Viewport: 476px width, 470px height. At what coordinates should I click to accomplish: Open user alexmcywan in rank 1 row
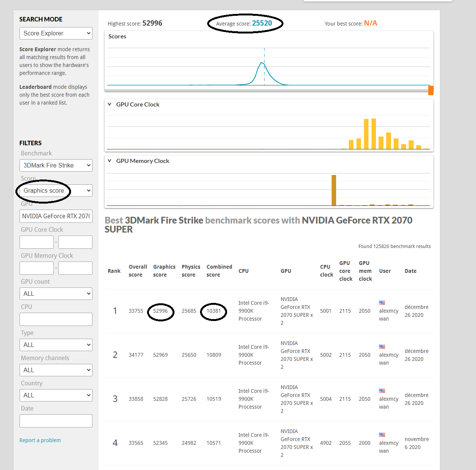pyautogui.click(x=388, y=315)
